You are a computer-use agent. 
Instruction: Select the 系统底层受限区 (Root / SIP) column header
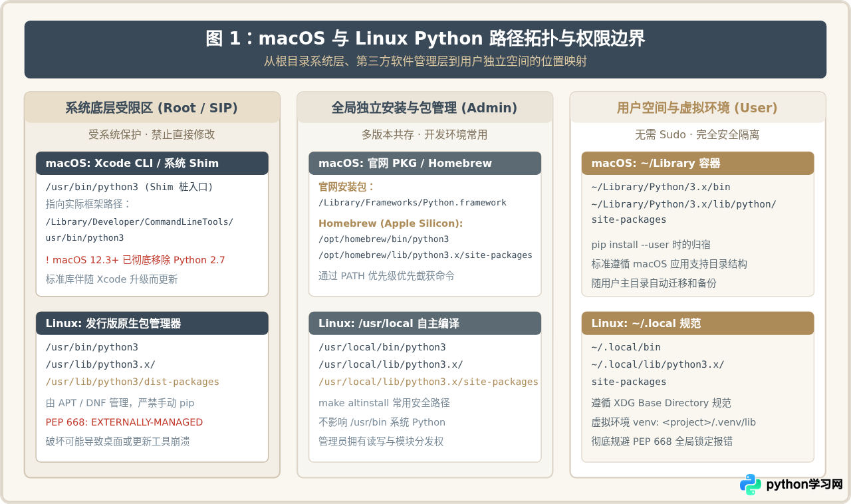[152, 108]
